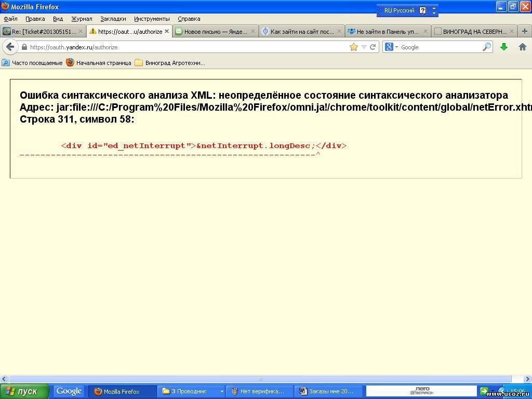
Task: Expand the Google search engine selector
Action: (x=392, y=47)
